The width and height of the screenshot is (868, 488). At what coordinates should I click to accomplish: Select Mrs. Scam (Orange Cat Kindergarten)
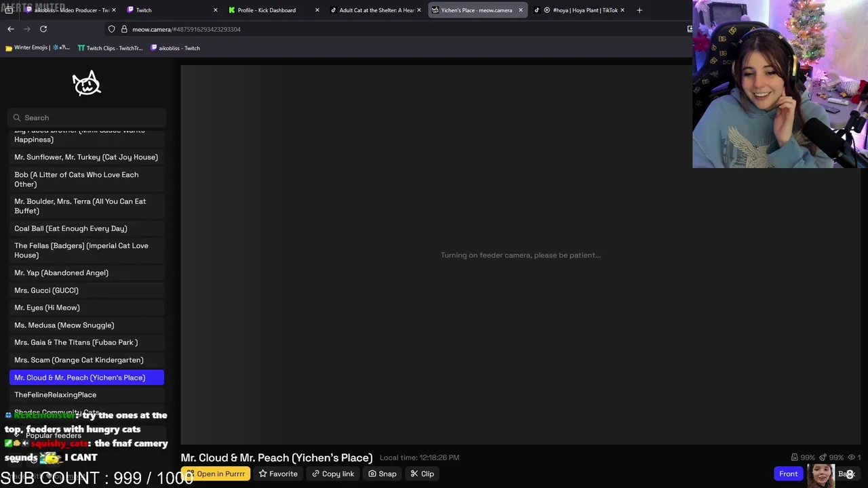pyautogui.click(x=87, y=360)
